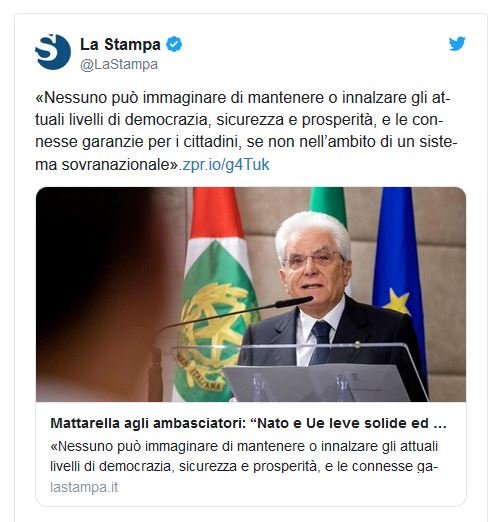
Task: Click the tweet line "nesse garanzie per i cittadini"
Action: (x=138, y=142)
